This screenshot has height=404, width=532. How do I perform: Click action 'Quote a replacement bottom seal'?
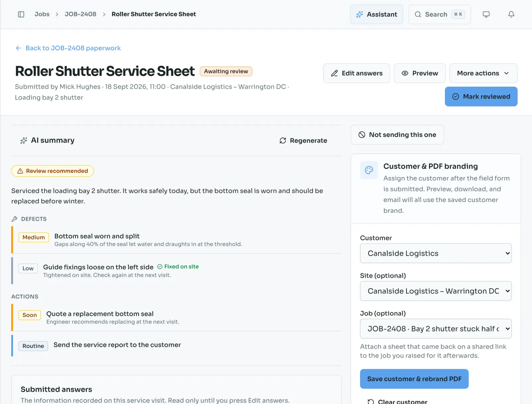[x=100, y=314]
